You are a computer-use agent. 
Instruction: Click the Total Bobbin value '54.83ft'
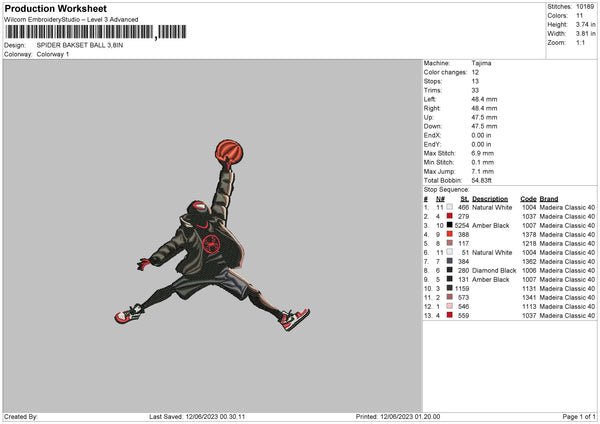pyautogui.click(x=481, y=180)
